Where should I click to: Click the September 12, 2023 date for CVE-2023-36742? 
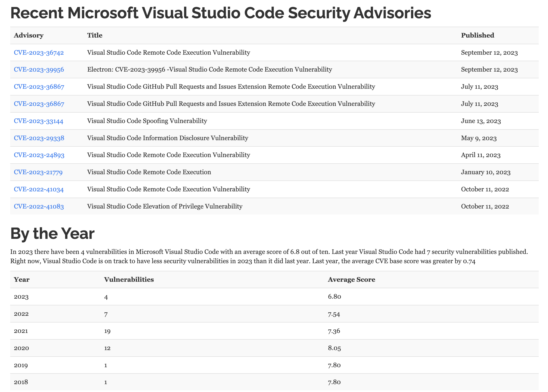[489, 53]
